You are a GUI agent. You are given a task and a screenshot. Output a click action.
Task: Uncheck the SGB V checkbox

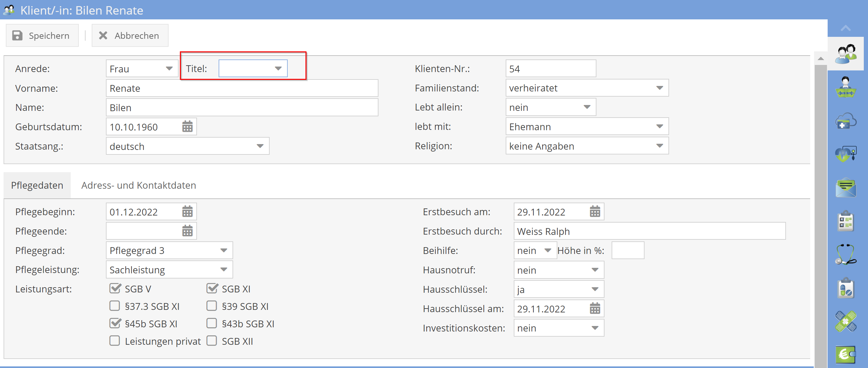coord(115,289)
